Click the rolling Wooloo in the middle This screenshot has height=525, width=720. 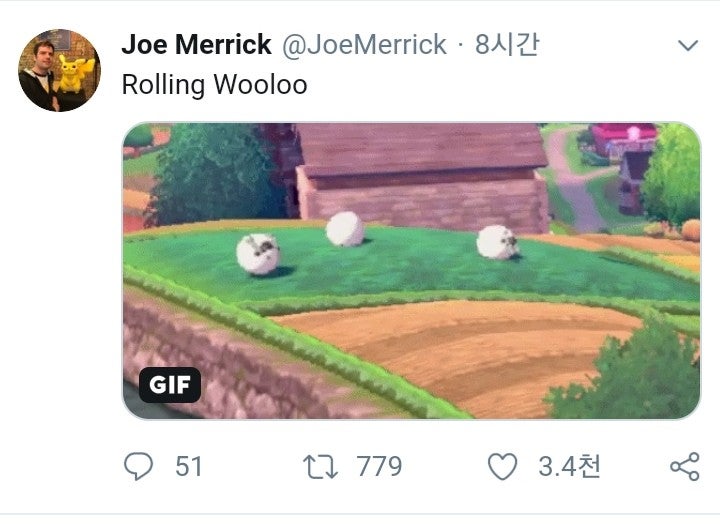345,228
